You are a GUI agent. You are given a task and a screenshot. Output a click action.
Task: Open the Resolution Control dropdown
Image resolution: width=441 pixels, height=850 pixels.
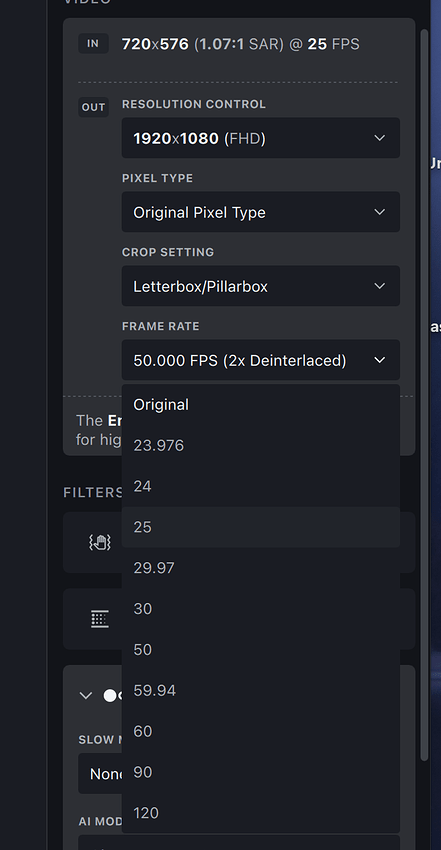(261, 138)
